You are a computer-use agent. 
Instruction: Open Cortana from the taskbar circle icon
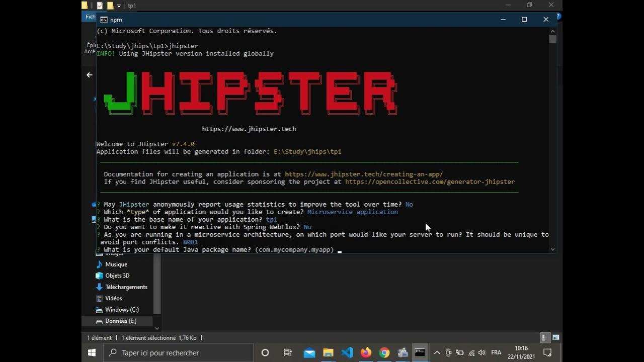pos(265,353)
